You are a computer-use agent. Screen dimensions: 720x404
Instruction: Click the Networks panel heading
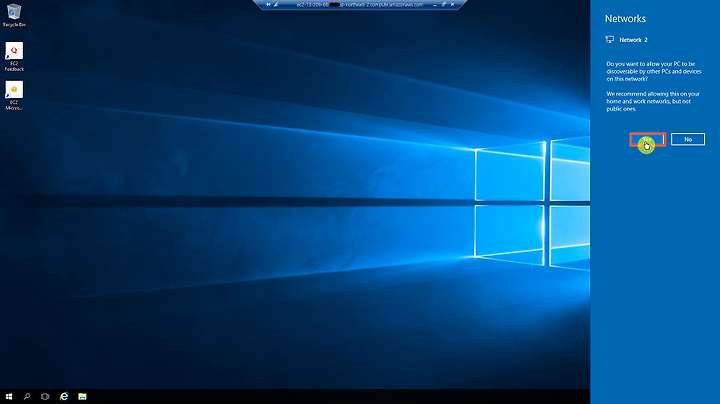(625, 19)
